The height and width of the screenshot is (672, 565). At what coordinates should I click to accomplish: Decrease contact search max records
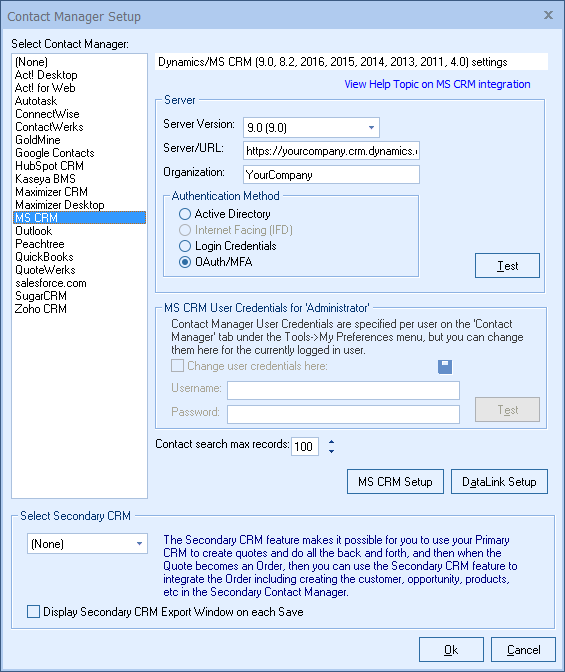(x=331, y=451)
